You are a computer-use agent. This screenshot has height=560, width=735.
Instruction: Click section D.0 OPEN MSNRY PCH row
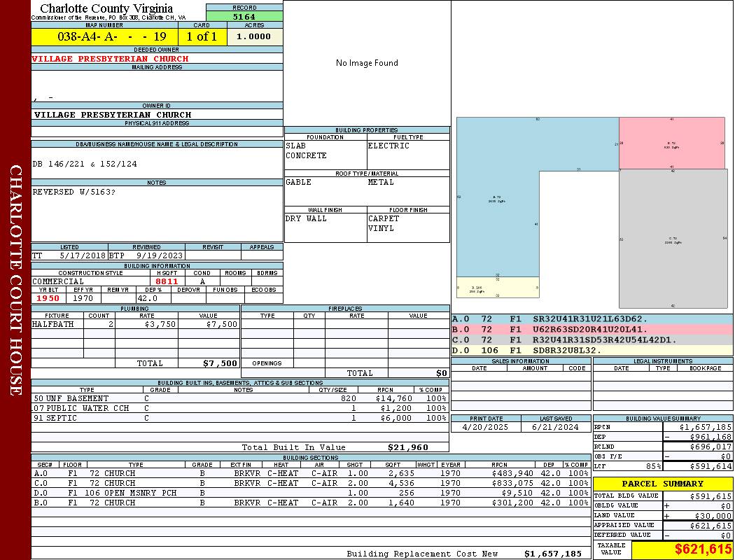click(x=311, y=493)
